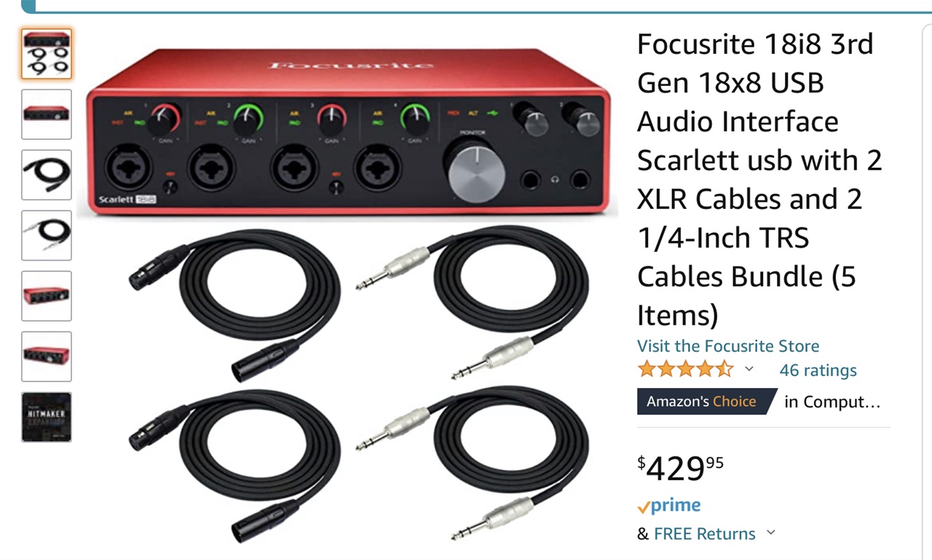View the XLR cable thumbnail image

tap(47, 175)
